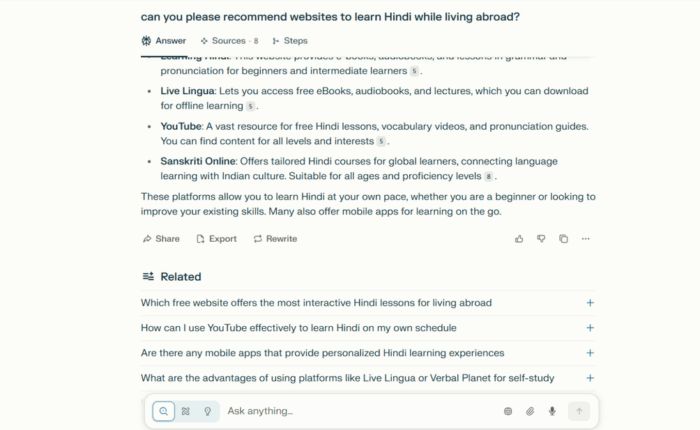This screenshot has width=700, height=430.
Task: Click the Share button
Action: [x=161, y=239]
